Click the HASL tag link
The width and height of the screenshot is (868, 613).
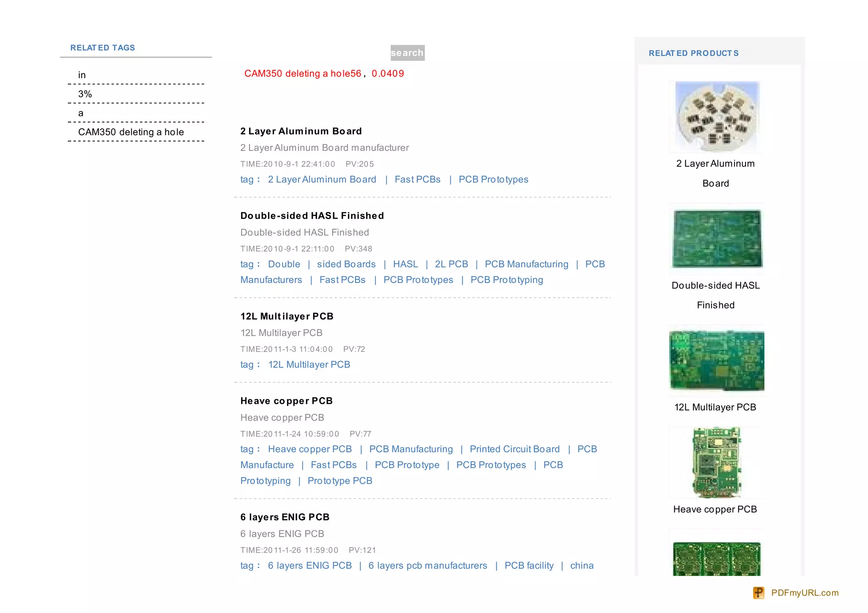click(405, 264)
